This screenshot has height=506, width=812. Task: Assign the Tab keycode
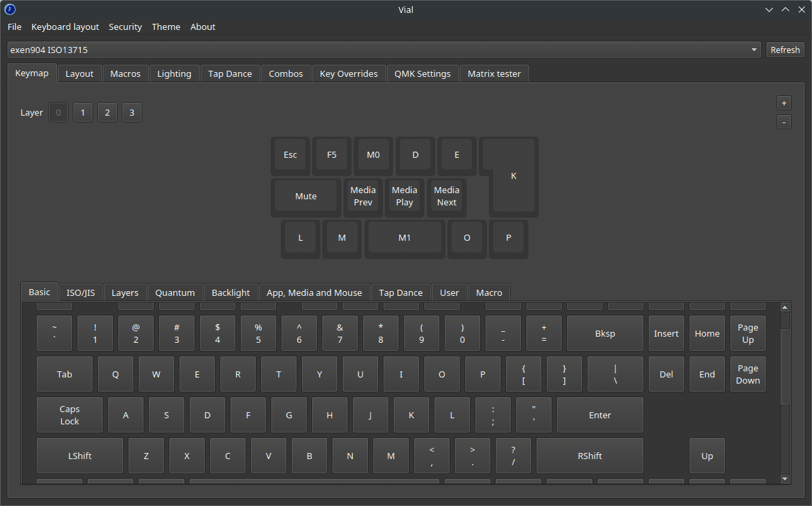pos(64,374)
